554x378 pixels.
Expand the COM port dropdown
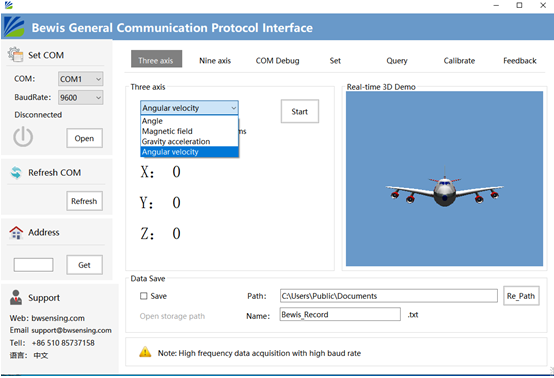[x=81, y=79]
